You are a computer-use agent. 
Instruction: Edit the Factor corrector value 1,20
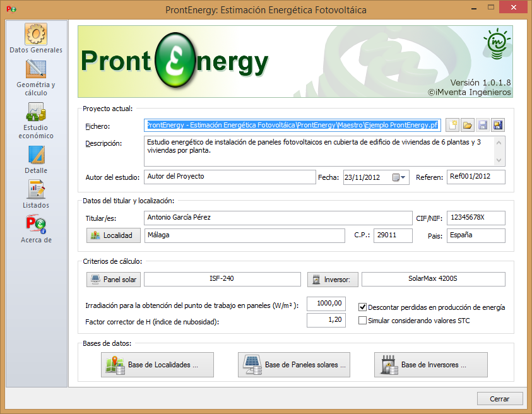326,320
